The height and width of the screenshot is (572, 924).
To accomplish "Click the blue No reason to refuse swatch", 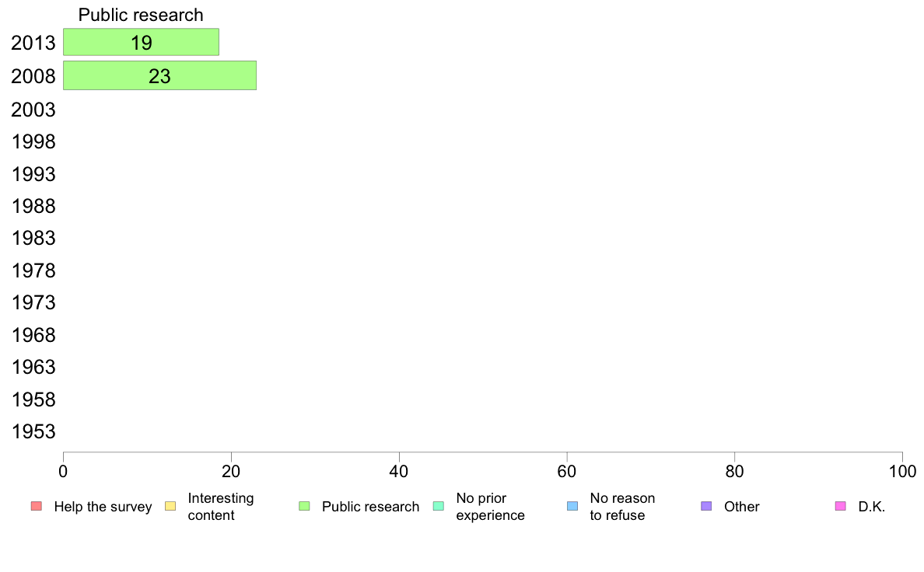I will tap(572, 507).
